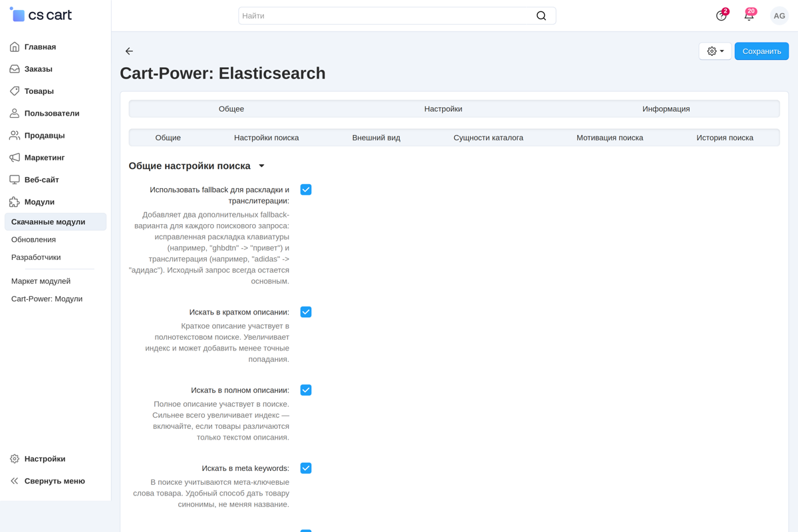Open the Обновления sidebar link
The width and height of the screenshot is (798, 532).
33,239
